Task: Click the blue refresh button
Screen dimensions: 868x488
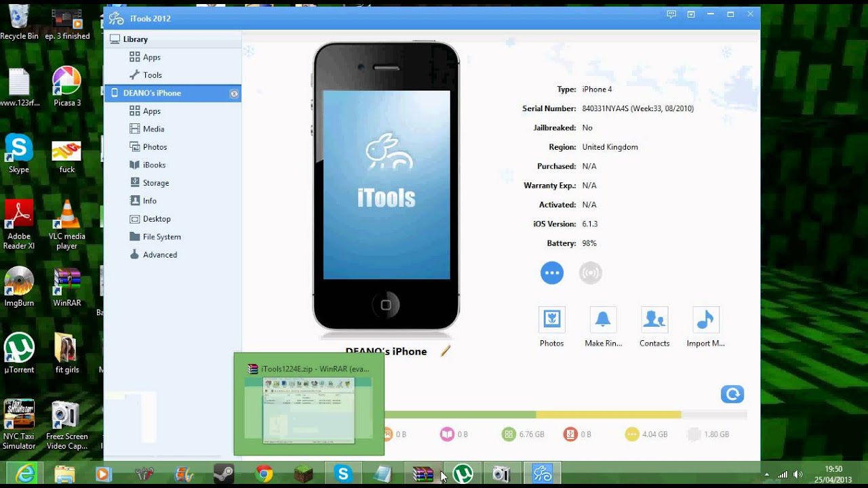Action: click(732, 394)
